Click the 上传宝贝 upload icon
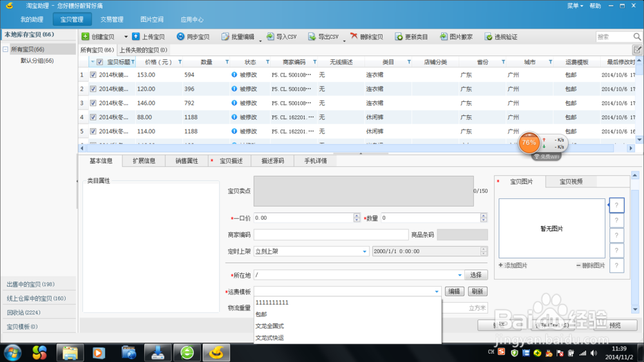The height and width of the screenshot is (362, 644). click(135, 37)
